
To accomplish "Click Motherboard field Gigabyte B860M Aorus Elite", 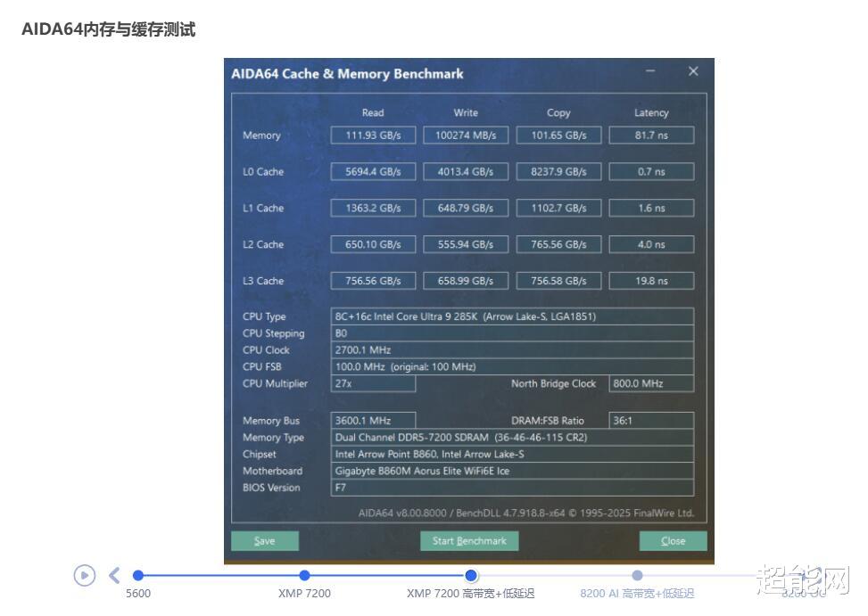I will (x=512, y=471).
